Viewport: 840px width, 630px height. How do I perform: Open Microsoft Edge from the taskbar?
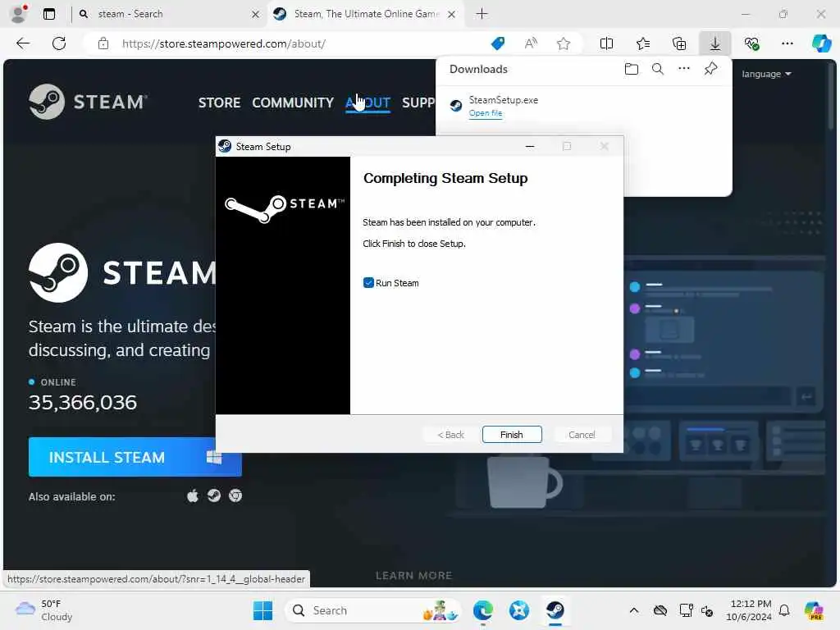(x=483, y=610)
